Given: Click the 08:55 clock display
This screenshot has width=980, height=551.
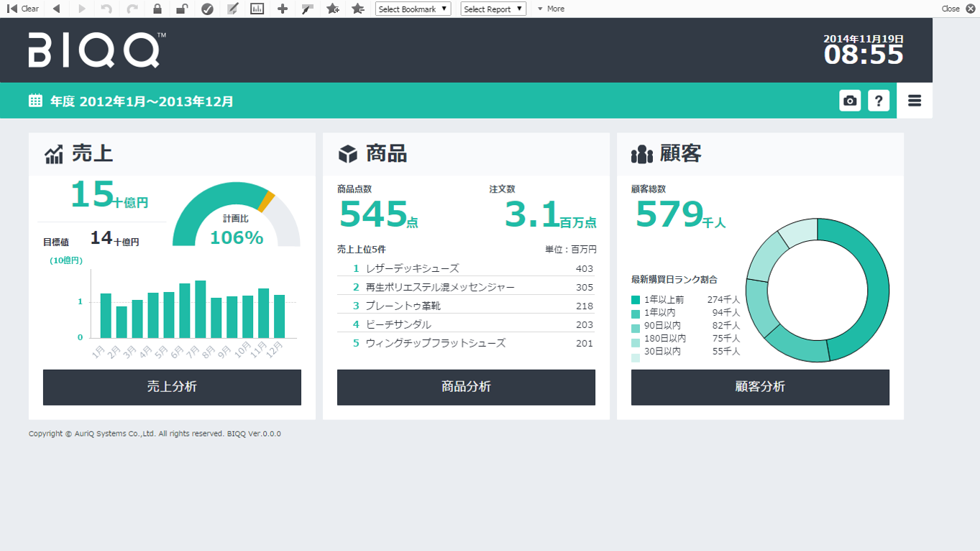Looking at the screenshot, I should tap(864, 55).
